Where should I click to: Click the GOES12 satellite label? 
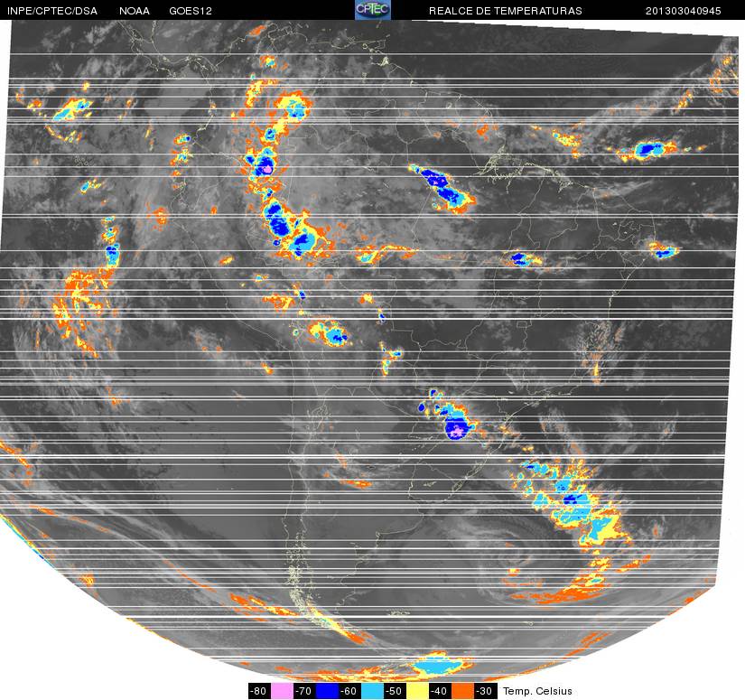[x=191, y=11]
